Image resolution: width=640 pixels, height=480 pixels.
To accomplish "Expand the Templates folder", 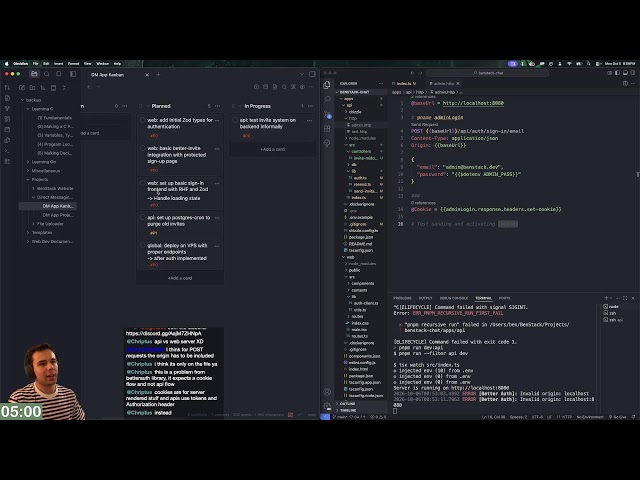I will (x=28, y=232).
